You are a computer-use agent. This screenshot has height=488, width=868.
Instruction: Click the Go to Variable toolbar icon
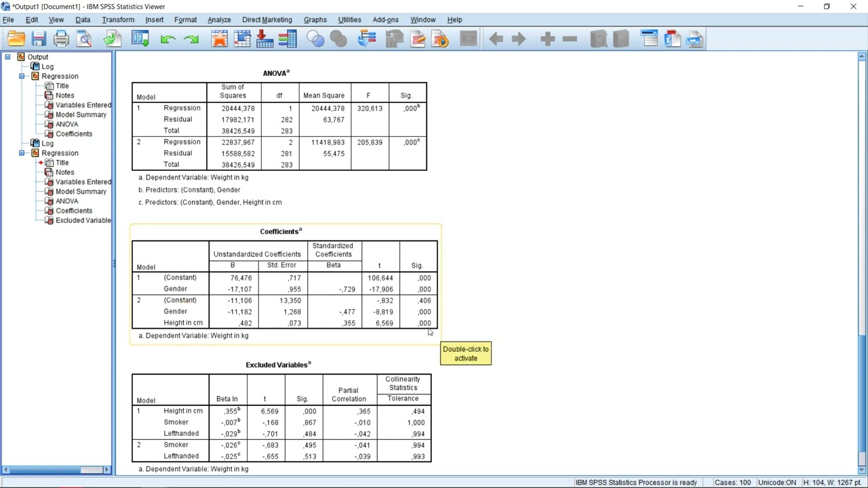(264, 39)
